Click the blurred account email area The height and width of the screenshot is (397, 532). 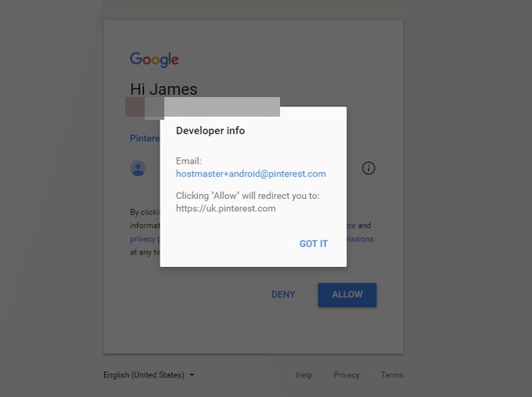(203, 107)
